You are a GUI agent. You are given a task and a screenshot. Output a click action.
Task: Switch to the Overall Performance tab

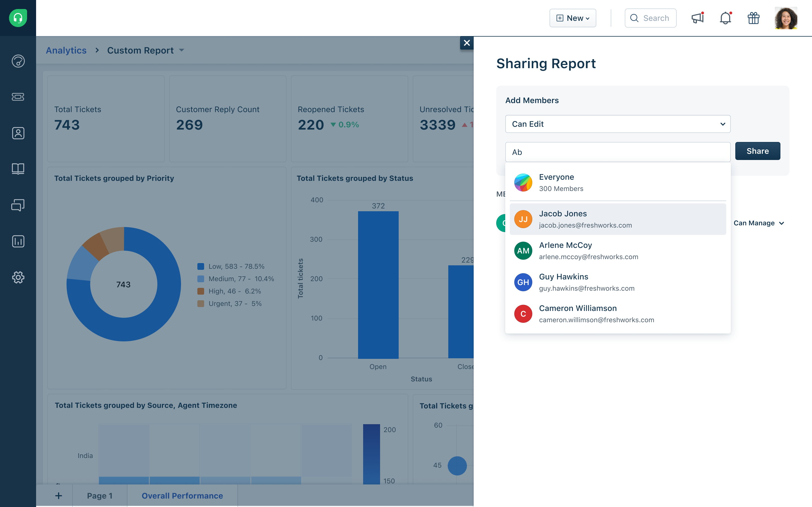[x=182, y=496]
